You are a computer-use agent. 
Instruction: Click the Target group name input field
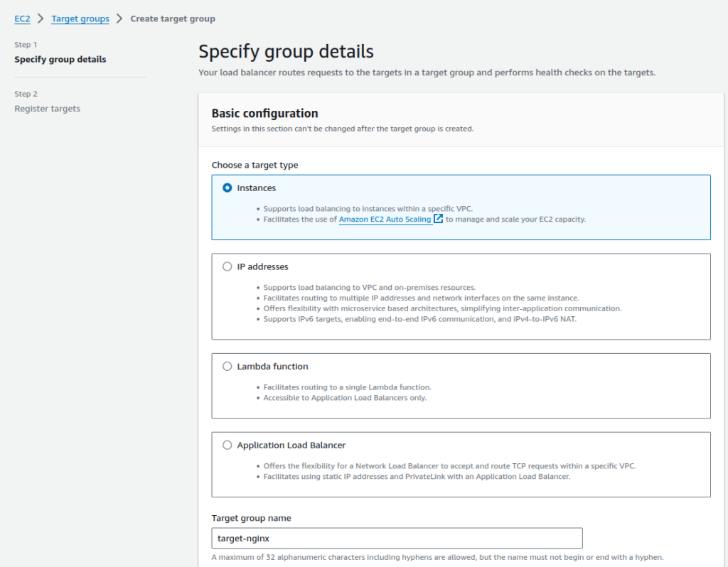397,539
